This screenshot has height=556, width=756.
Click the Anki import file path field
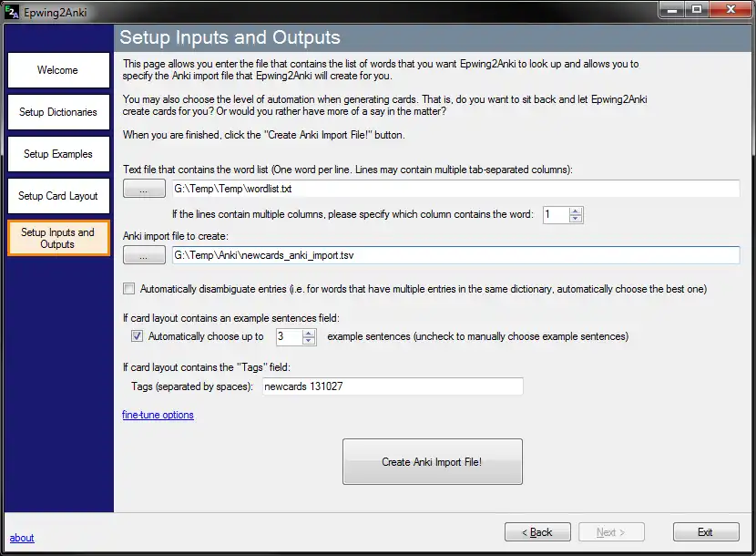click(455, 255)
